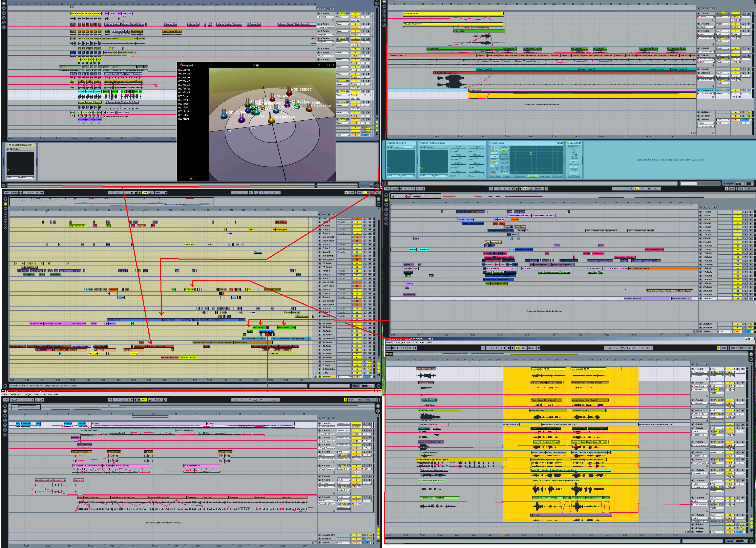This screenshot has height=548, width=756.
Task: Toggle Utility device Mute button
Action: pos(570,147)
